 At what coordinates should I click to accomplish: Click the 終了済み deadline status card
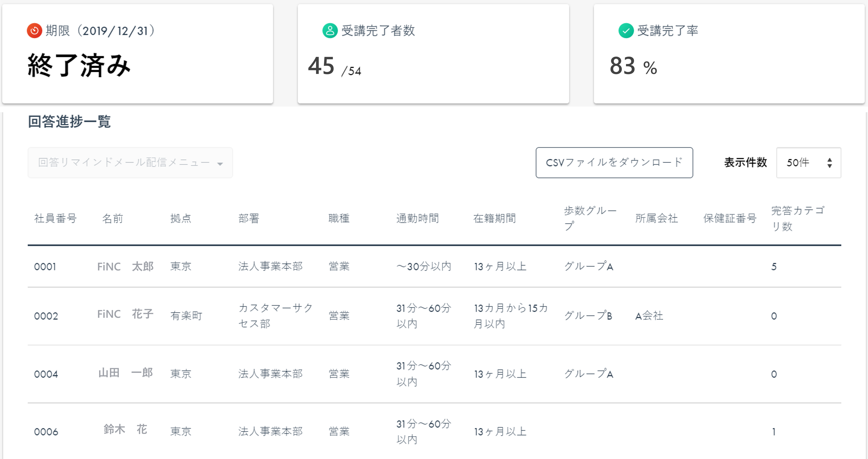(138, 54)
